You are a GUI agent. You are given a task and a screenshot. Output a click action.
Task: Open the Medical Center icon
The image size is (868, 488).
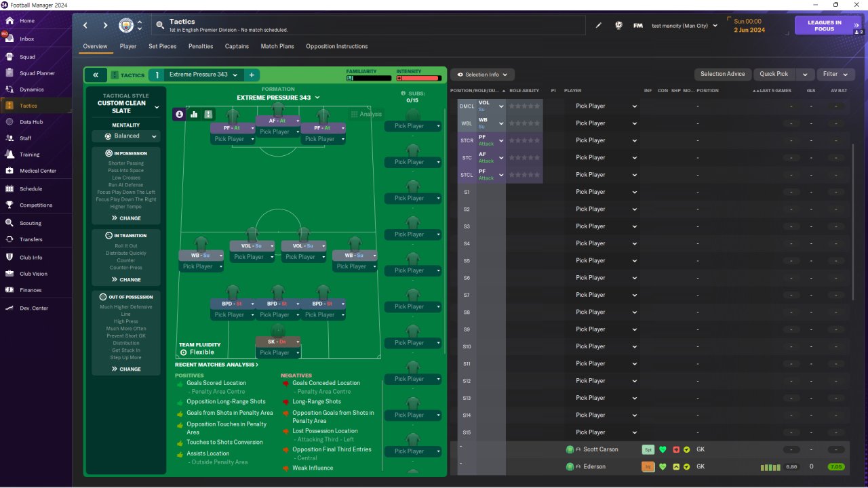[9, 171]
